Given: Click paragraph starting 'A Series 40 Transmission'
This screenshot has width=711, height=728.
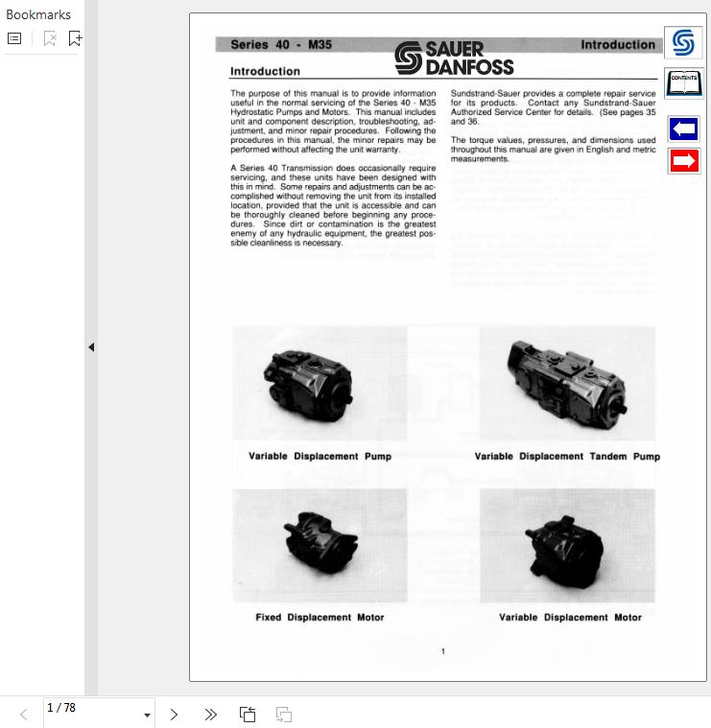Looking at the screenshot, I should pos(333,205).
